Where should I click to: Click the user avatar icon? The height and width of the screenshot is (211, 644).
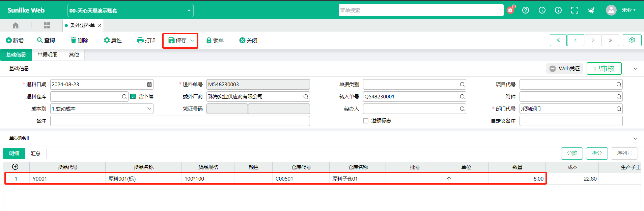coord(611,10)
